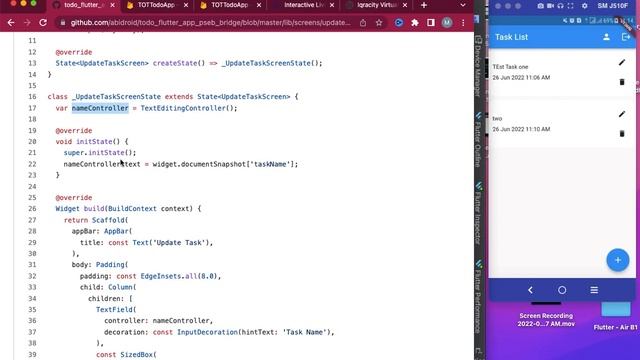Click the blue circular extension icon
640x360 pixels.
click(399, 23)
